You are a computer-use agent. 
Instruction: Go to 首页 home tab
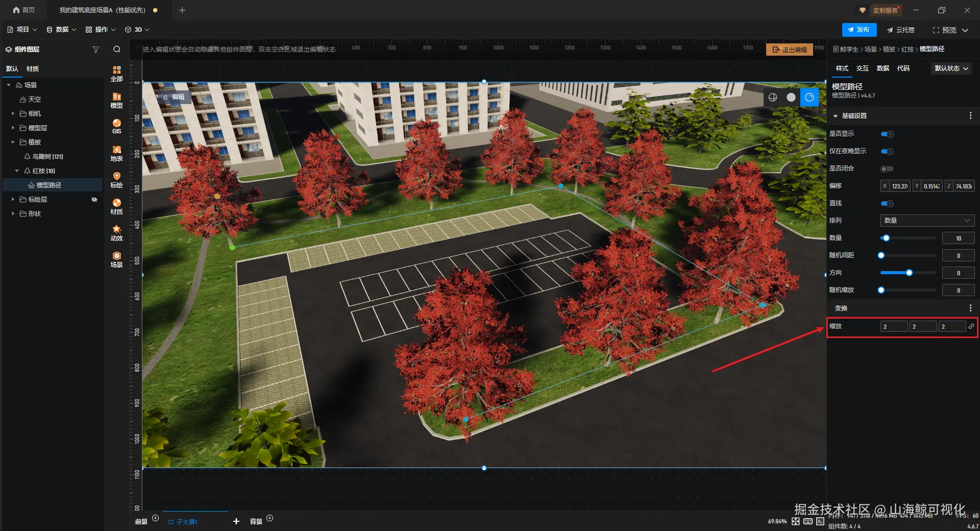point(24,10)
